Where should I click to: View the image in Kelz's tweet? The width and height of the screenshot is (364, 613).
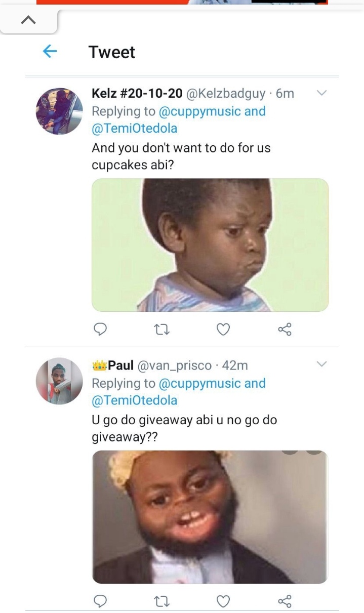(210, 245)
